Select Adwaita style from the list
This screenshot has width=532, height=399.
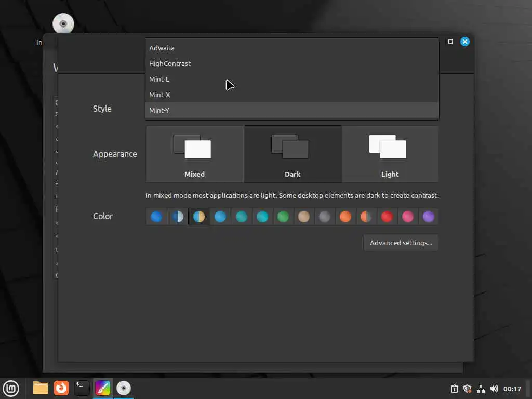pos(292,48)
